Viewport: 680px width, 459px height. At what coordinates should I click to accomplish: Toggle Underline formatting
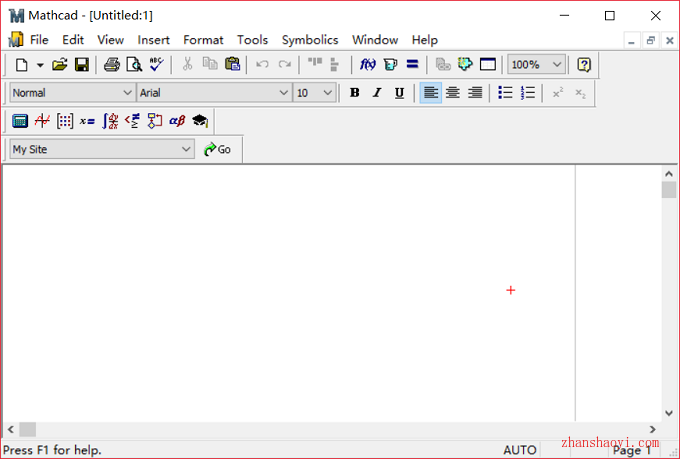(x=399, y=93)
